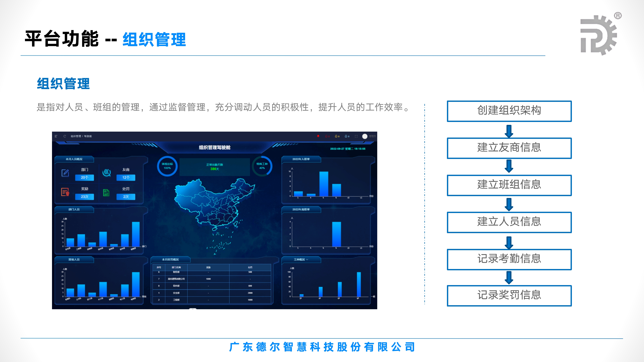Click the refresh icon beside breadcrumb
Viewport: 644px width, 362px height.
(x=65, y=136)
